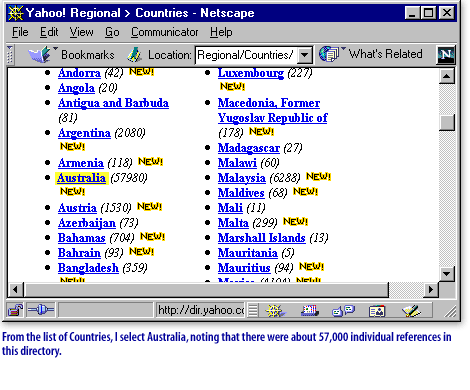Click the vertical scrollbar down arrow
Screen dimensions: 470x390
[x=447, y=274]
